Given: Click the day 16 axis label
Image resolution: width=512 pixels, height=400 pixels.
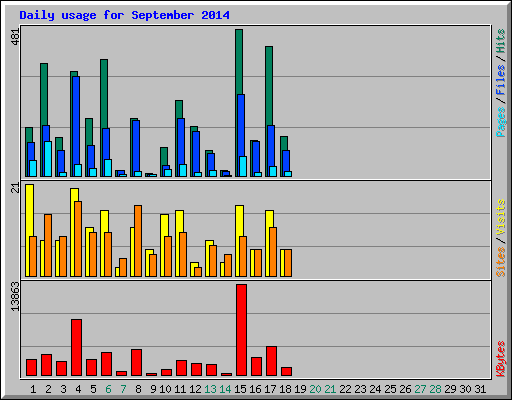Looking at the screenshot, I should pyautogui.click(x=255, y=389).
